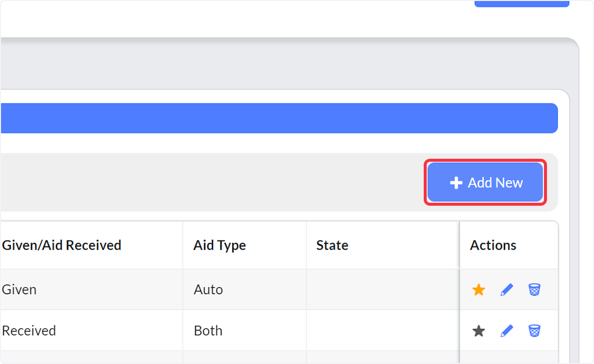Sort by the State column header
Viewport: 594px width, 364px height.
click(x=383, y=245)
